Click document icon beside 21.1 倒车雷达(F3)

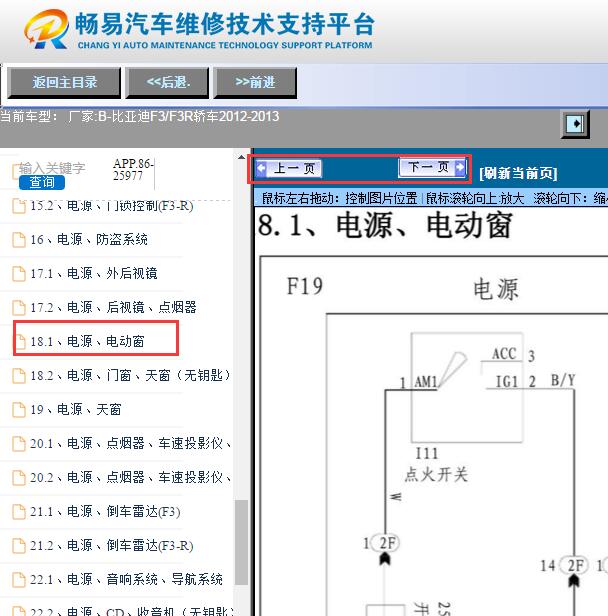[19, 512]
